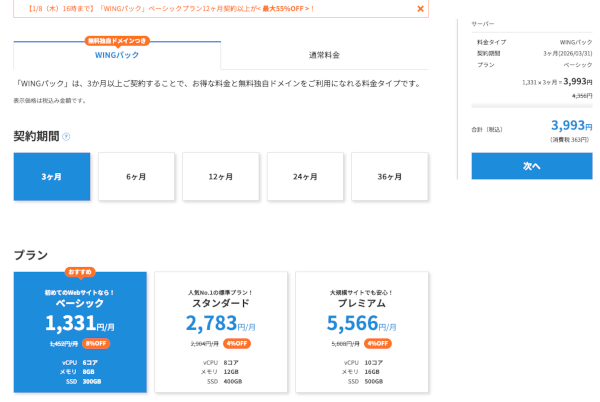Click the 無料独自ドメインつき orange badge

pyautogui.click(x=118, y=41)
